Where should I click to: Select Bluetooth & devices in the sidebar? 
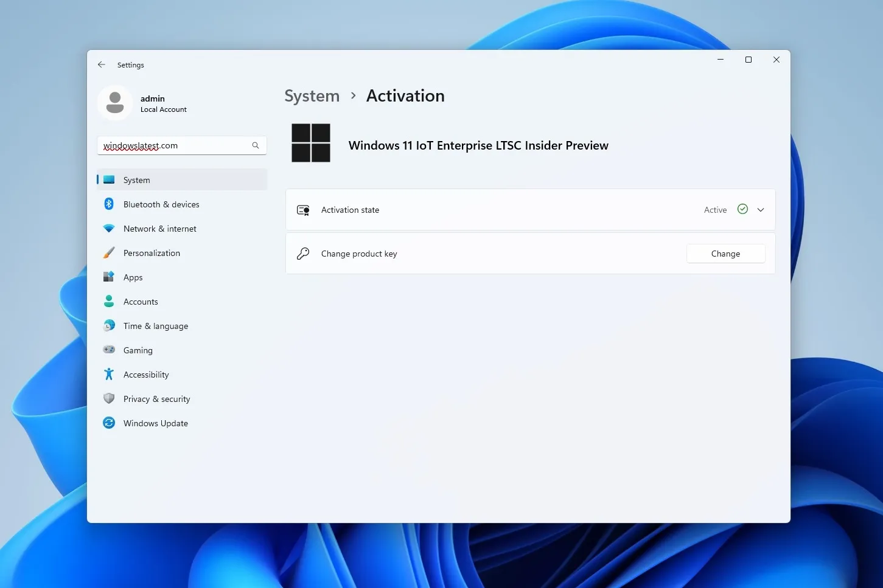[x=161, y=204]
